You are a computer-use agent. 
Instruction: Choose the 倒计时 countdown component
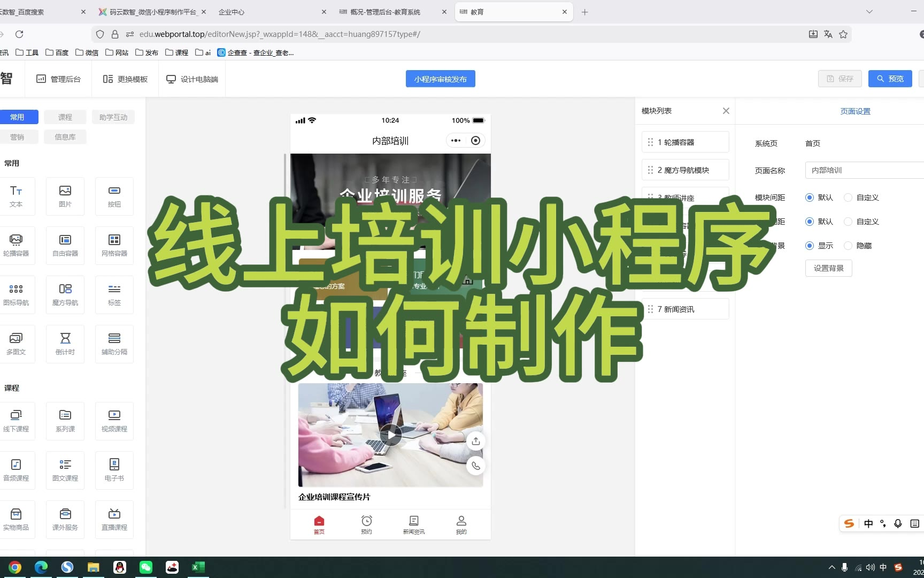(65, 344)
